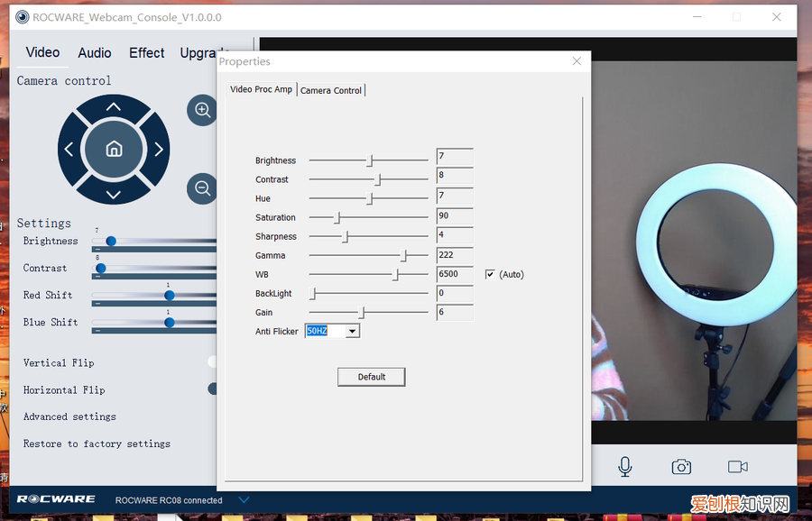Open the Anti Flicker 50HZ dropdown
The height and width of the screenshot is (521, 812).
(x=352, y=332)
